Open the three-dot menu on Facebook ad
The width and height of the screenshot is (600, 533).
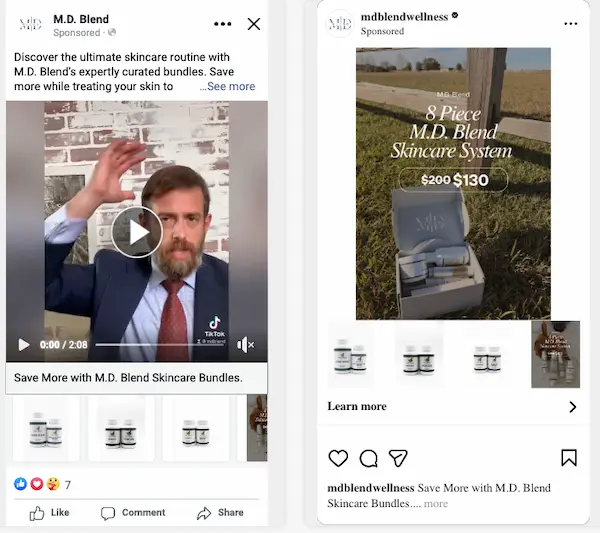pos(222,24)
